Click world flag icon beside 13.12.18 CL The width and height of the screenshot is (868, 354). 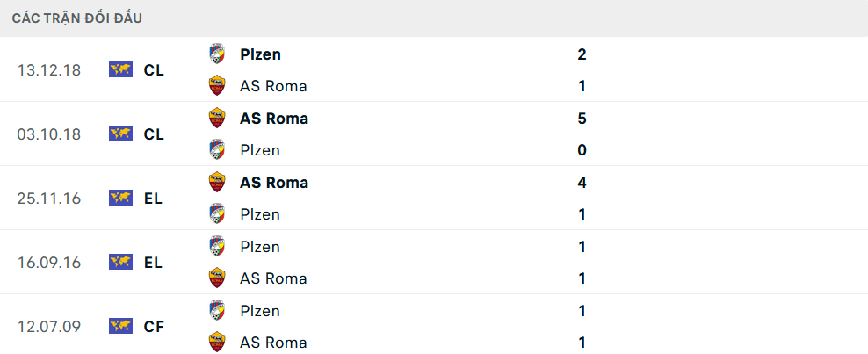120,70
